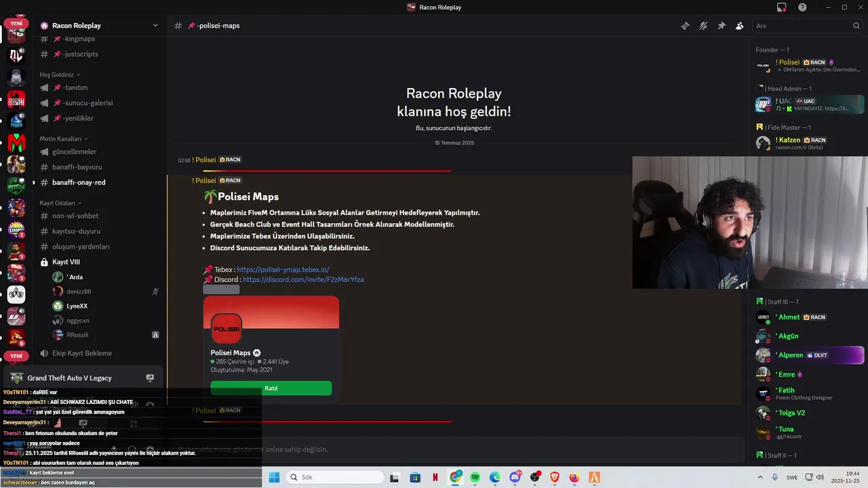Open staff member ' Emre
Viewport: 868px width, 488px height.
[x=809, y=374]
